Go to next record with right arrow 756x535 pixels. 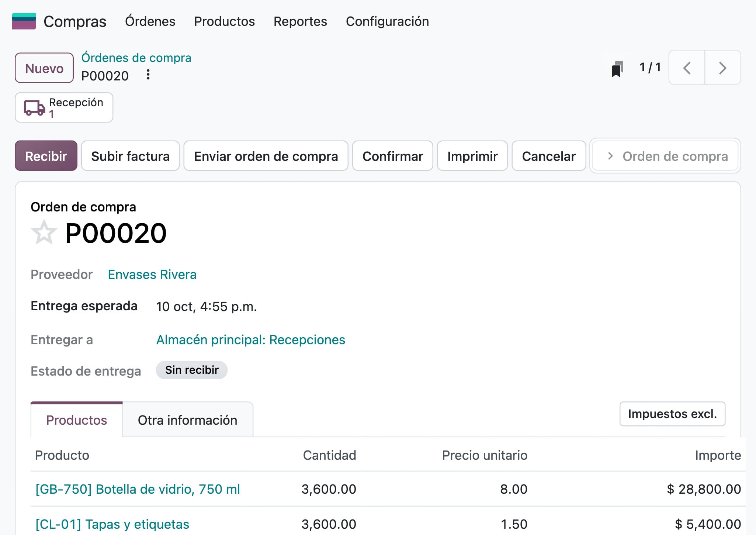click(723, 68)
